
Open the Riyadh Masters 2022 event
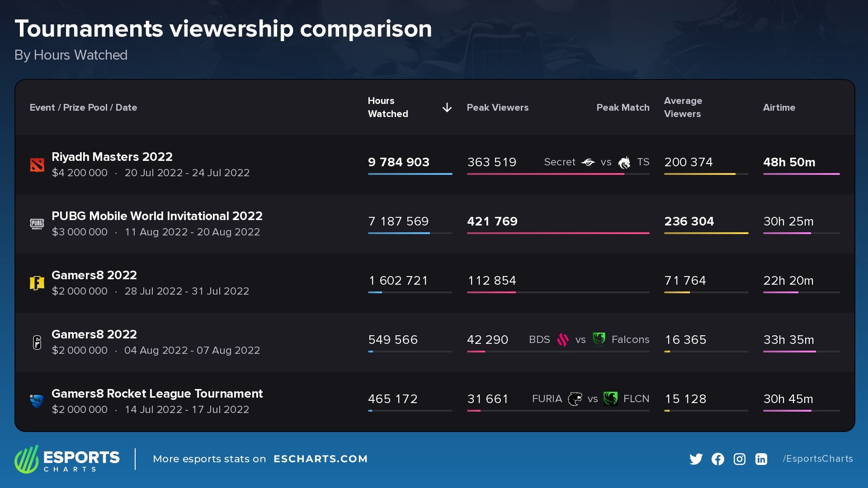pos(112,157)
